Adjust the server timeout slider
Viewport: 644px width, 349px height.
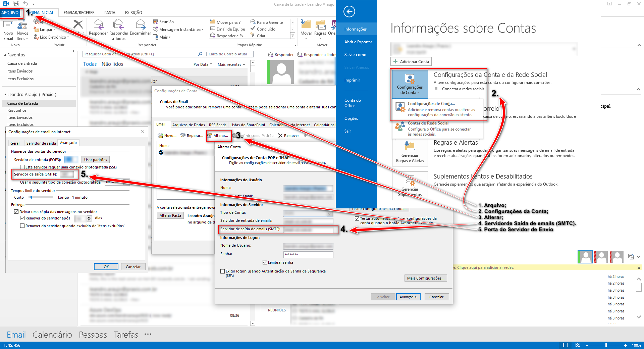[32, 197]
